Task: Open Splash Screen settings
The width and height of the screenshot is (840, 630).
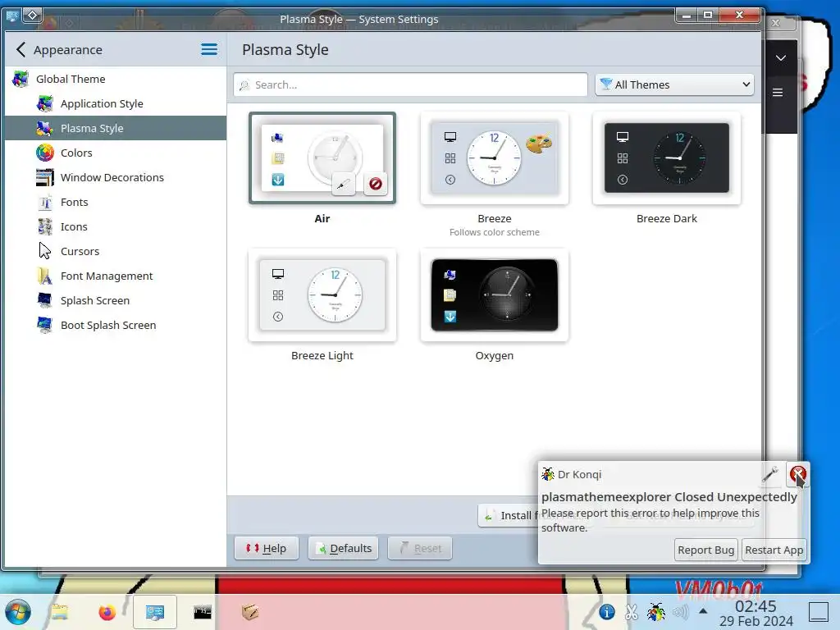Action: (x=116, y=300)
